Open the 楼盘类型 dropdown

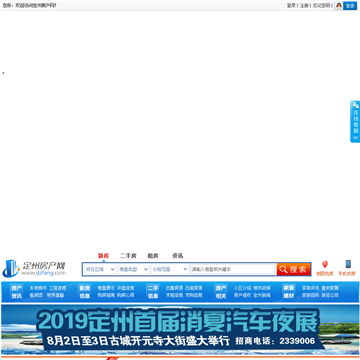pyautogui.click(x=134, y=269)
